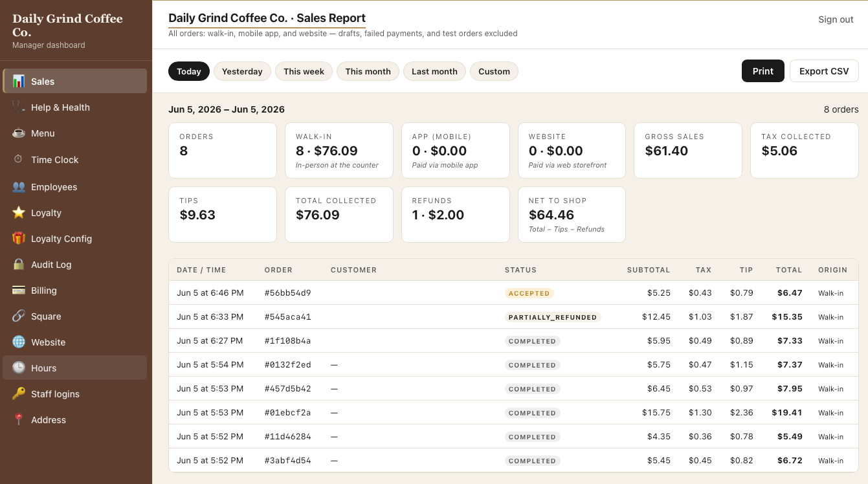Screen dimensions: 868x484
Task: Click the Loyalty star icon
Action: coord(19,213)
